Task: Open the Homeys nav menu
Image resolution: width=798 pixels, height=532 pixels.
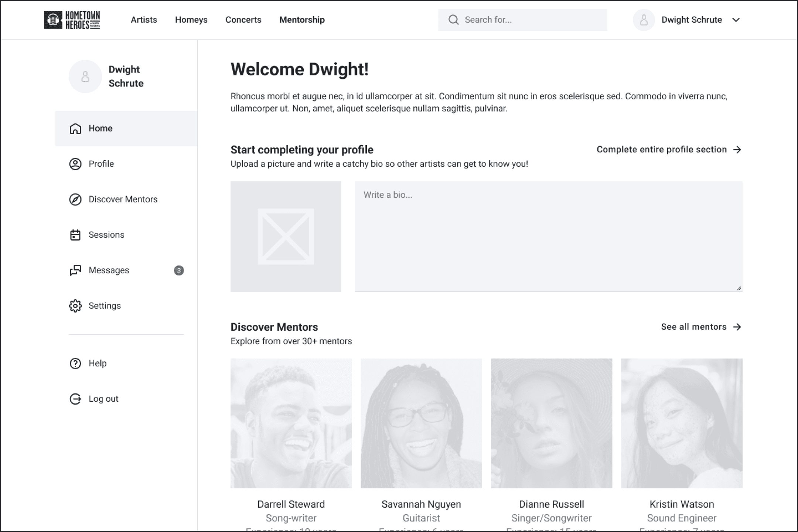Action: pos(191,20)
